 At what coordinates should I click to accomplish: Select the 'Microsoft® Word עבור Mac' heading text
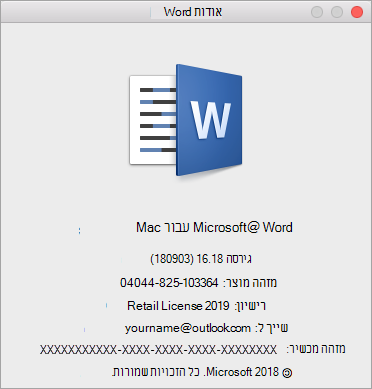click(x=214, y=228)
